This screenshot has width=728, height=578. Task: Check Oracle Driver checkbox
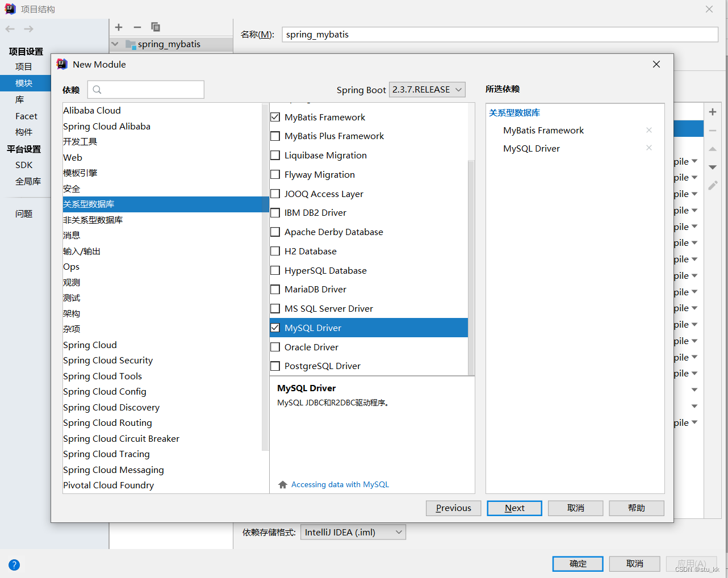[275, 347]
